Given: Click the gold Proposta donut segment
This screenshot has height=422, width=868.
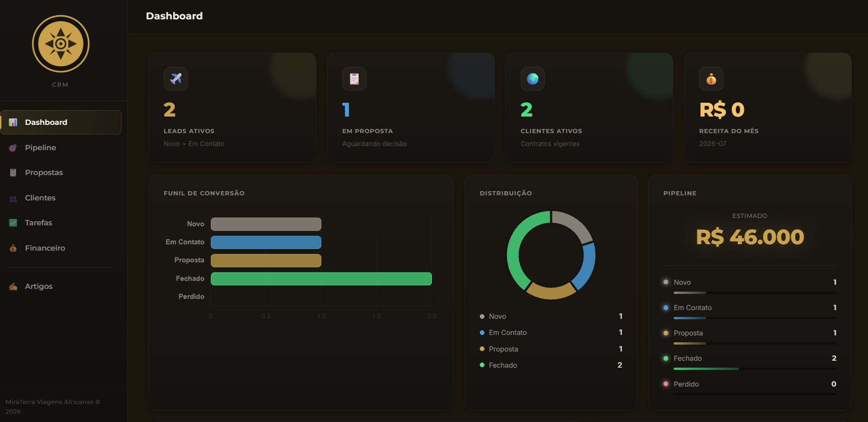Looking at the screenshot, I should (551, 292).
